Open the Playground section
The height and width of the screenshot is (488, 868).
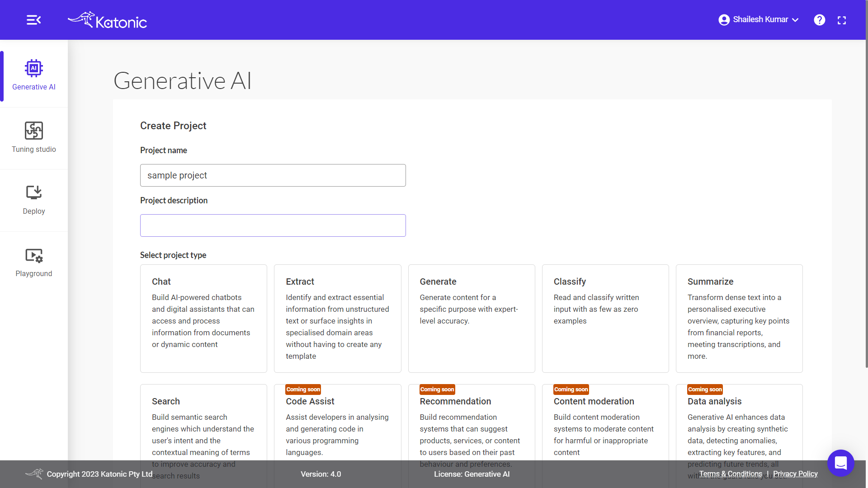[34, 262]
